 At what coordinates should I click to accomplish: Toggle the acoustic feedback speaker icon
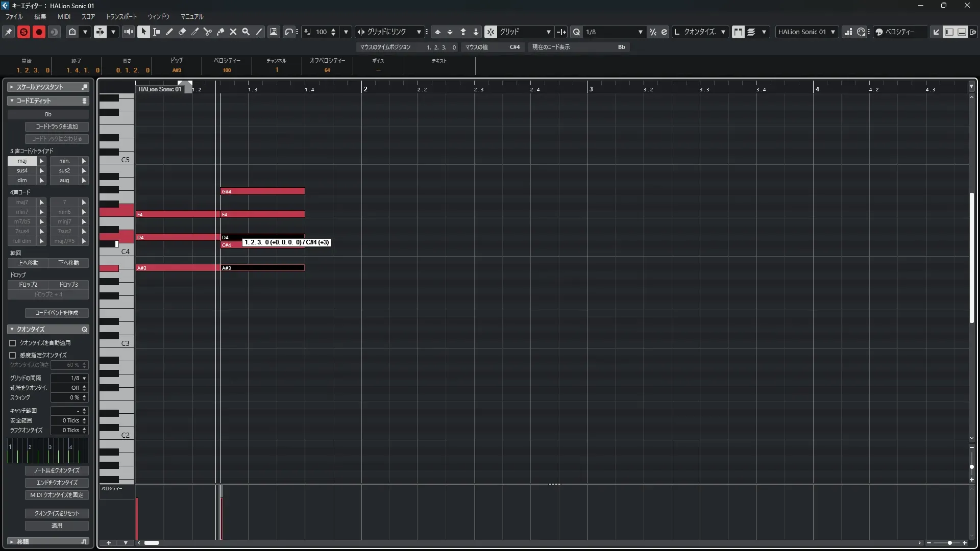tap(129, 32)
